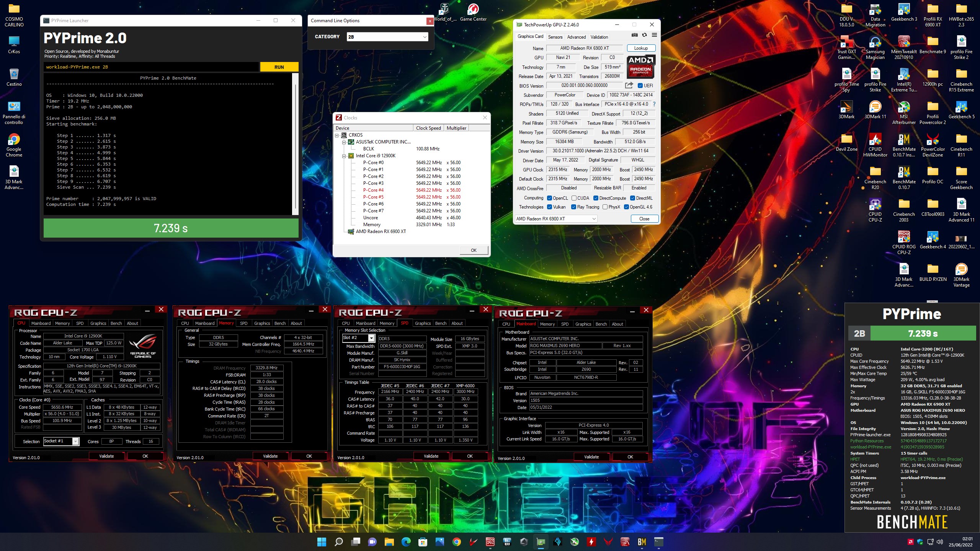Open the AMD Radeon RX 6900 XT device dropdown
This screenshot has height=551, width=980.
[556, 219]
